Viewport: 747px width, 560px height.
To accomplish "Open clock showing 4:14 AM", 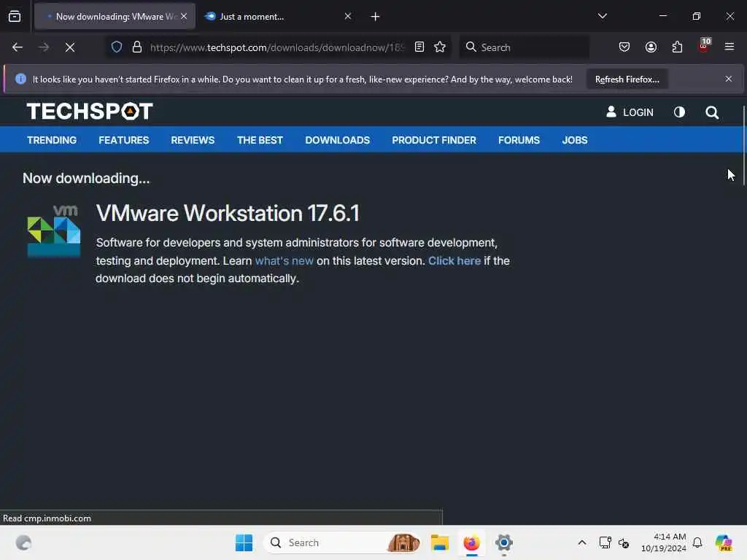I will [664, 542].
